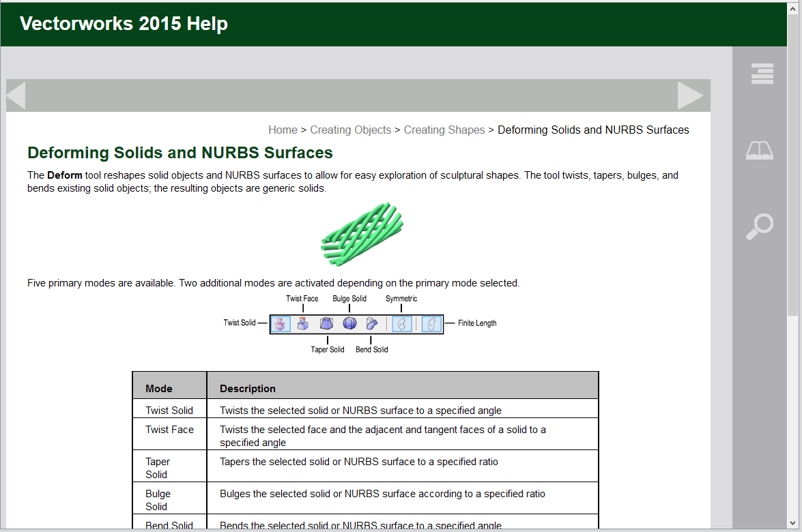Go to the previous help topic arrow
This screenshot has height=532, width=802.
pyautogui.click(x=16, y=95)
